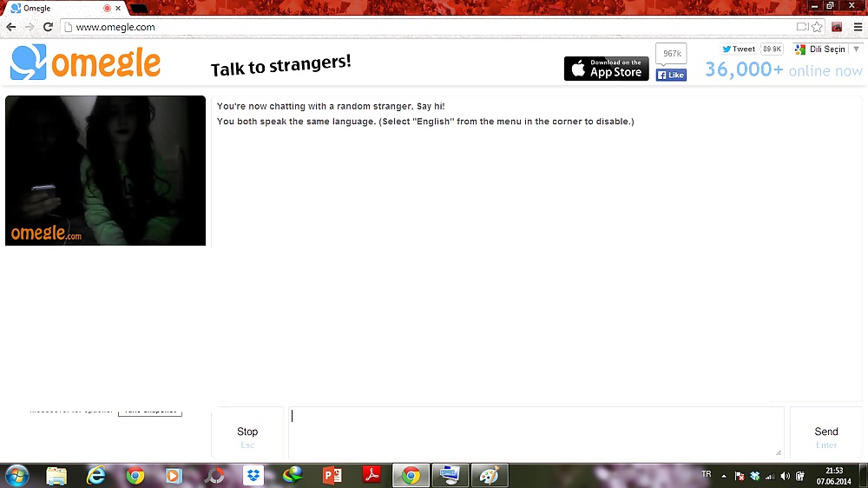Select the Omegle browser tab

click(65, 9)
